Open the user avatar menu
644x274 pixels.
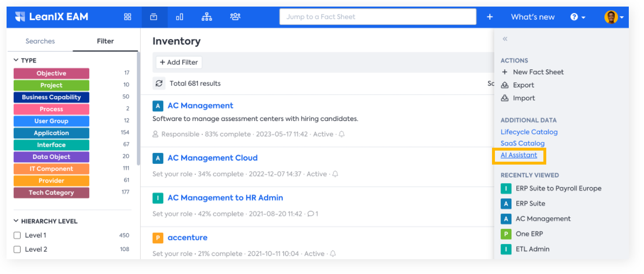(614, 17)
